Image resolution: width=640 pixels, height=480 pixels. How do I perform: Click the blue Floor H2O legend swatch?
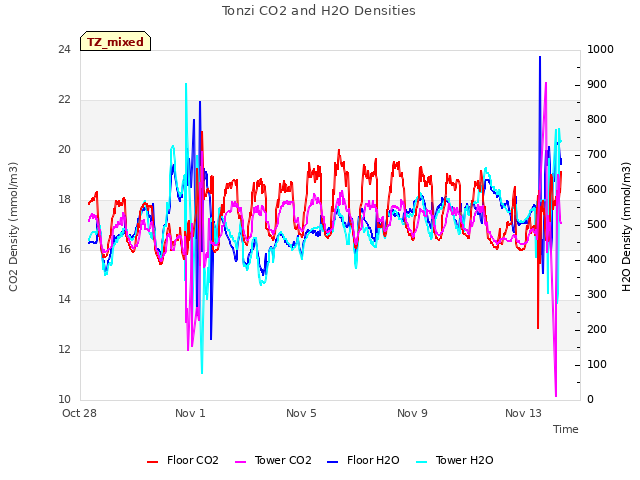coord(333,462)
